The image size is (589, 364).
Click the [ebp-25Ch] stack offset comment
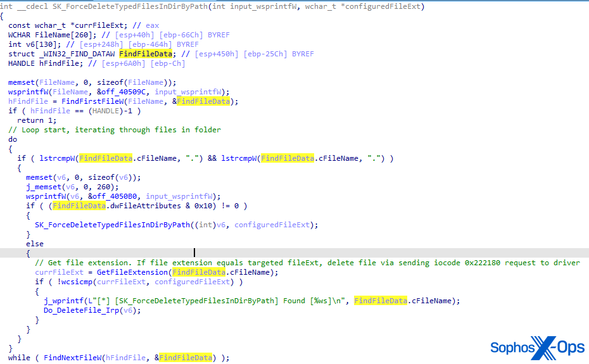(x=265, y=54)
